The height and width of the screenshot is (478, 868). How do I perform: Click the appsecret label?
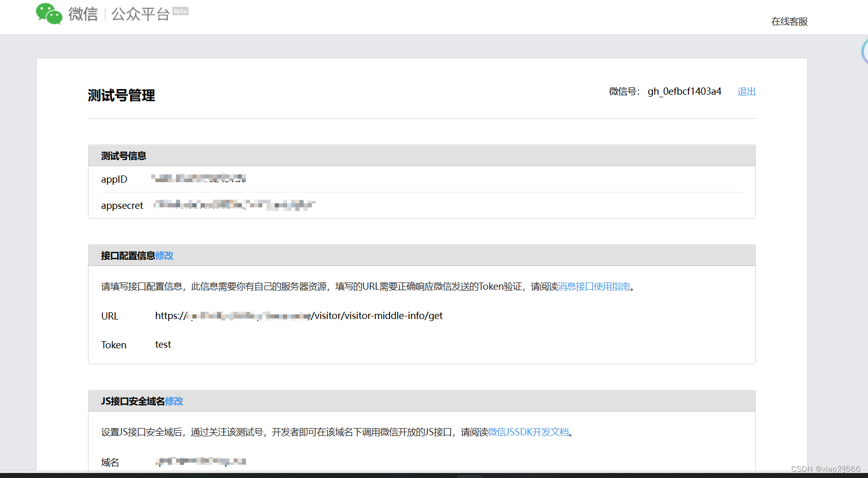coord(122,205)
